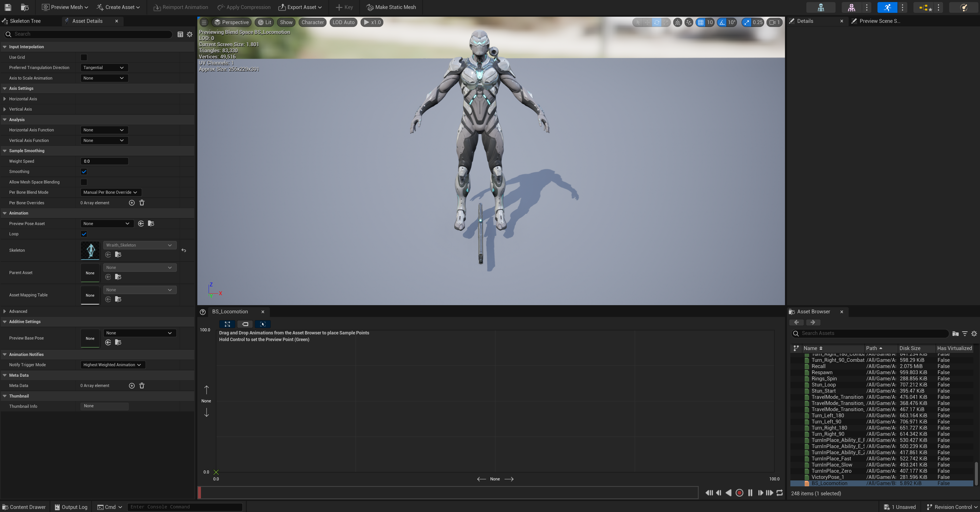The width and height of the screenshot is (980, 512).
Task: Click the record animation button
Action: [739, 492]
